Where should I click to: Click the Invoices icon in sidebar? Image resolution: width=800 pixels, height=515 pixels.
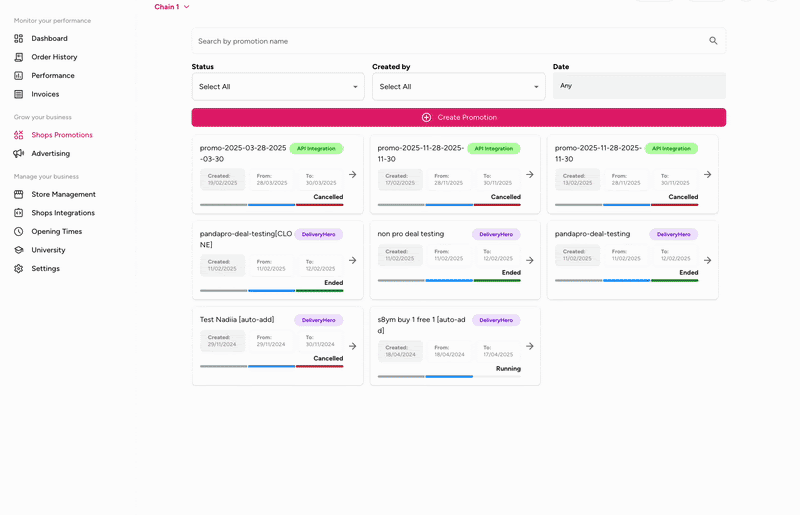(19, 94)
